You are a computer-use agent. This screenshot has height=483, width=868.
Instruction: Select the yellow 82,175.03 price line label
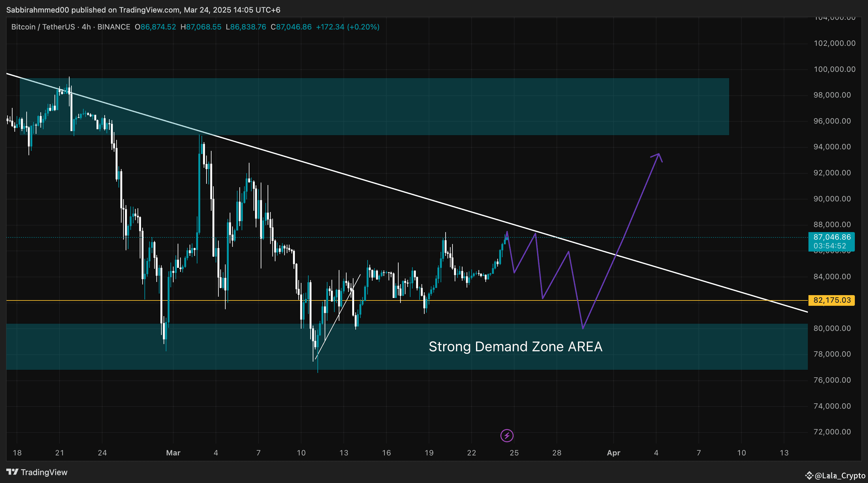tap(831, 300)
